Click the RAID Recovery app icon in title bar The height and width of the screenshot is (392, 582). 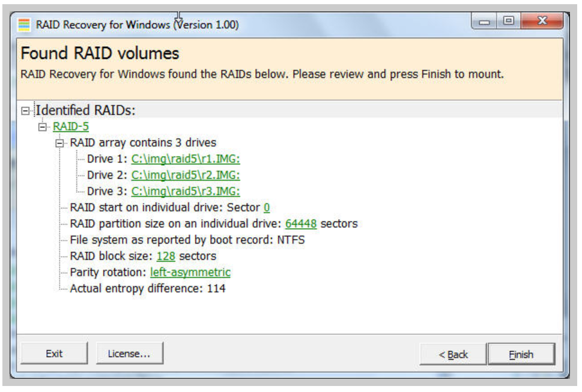[24, 25]
